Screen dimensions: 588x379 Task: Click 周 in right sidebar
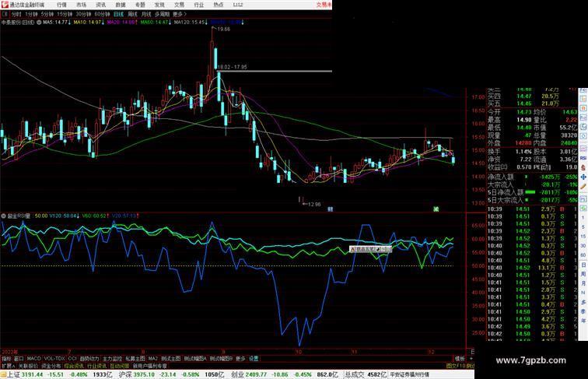pos(583,274)
